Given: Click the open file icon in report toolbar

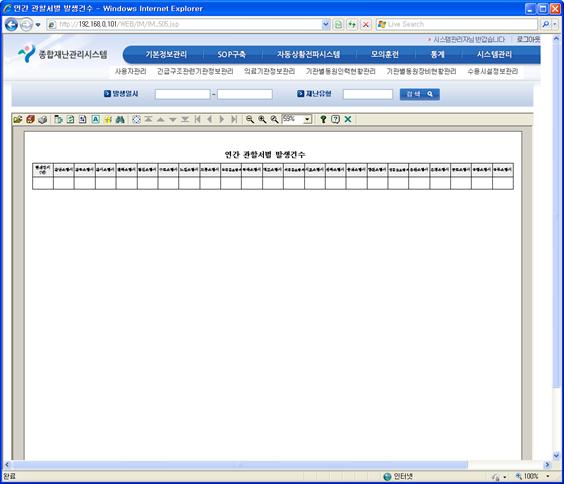Looking at the screenshot, I should 18,119.
